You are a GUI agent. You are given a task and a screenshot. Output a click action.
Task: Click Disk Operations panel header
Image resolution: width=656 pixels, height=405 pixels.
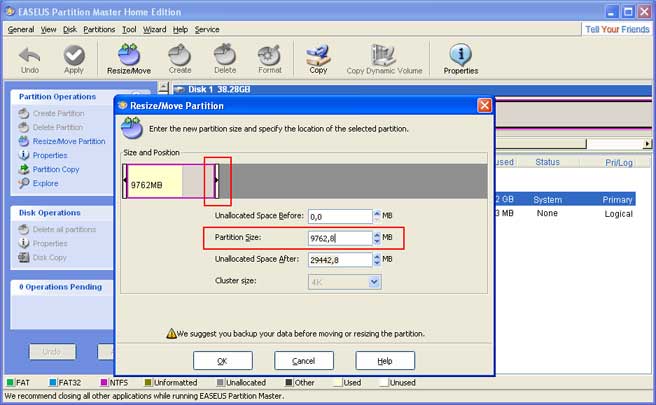[49, 213]
